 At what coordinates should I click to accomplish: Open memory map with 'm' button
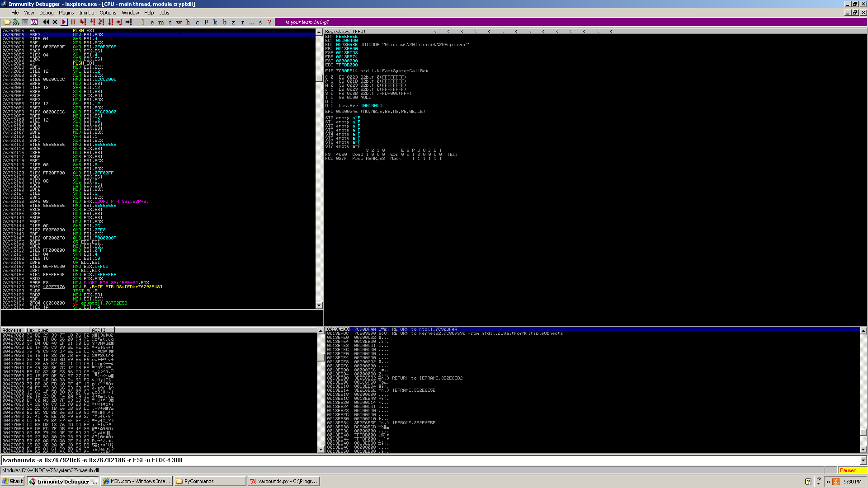click(x=161, y=22)
